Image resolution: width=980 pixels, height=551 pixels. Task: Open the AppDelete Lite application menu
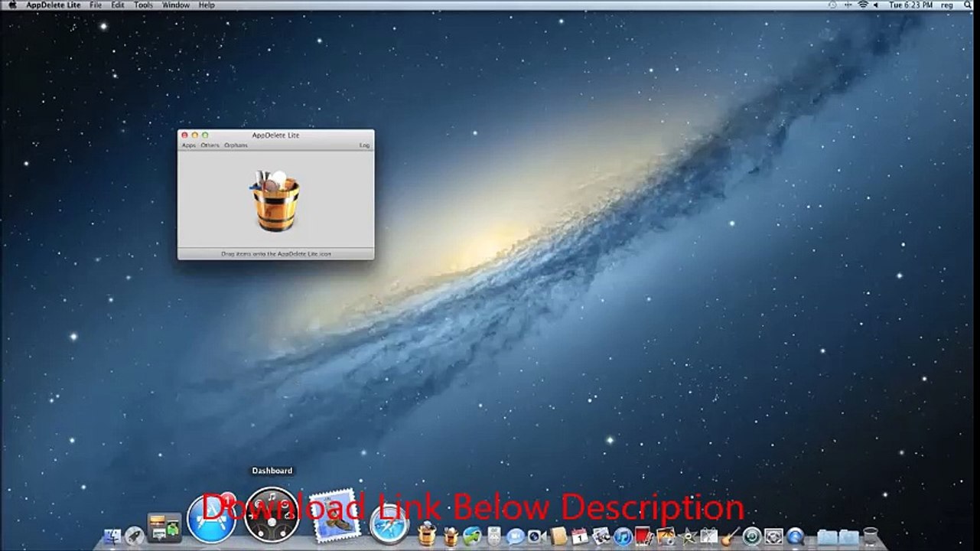(54, 5)
